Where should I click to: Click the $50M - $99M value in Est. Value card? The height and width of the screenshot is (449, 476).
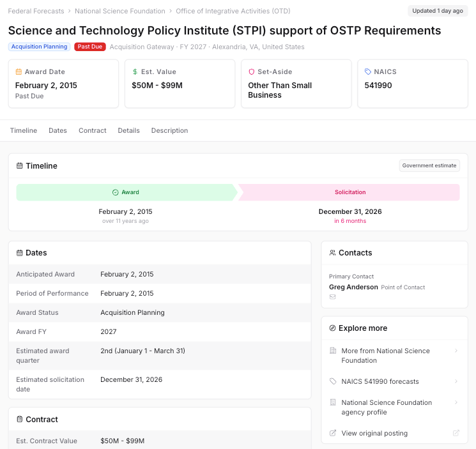tap(157, 86)
